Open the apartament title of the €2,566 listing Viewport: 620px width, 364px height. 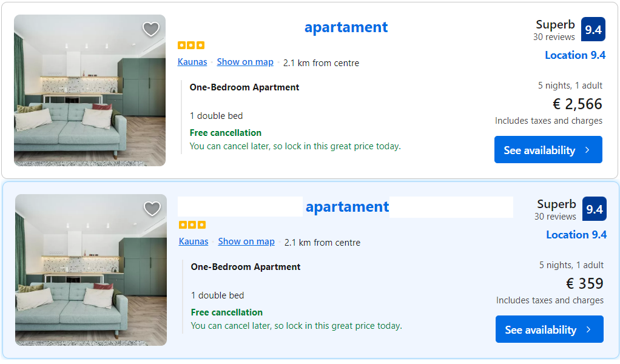[x=346, y=27]
